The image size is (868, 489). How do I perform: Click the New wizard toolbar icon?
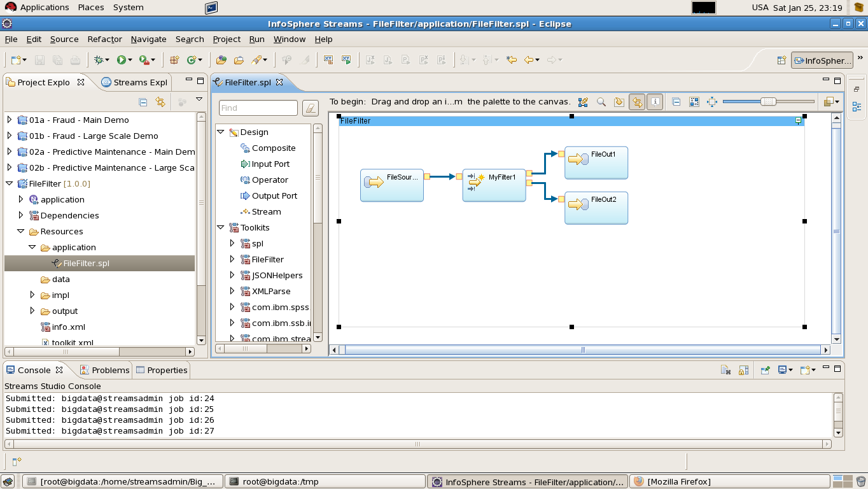(16, 60)
